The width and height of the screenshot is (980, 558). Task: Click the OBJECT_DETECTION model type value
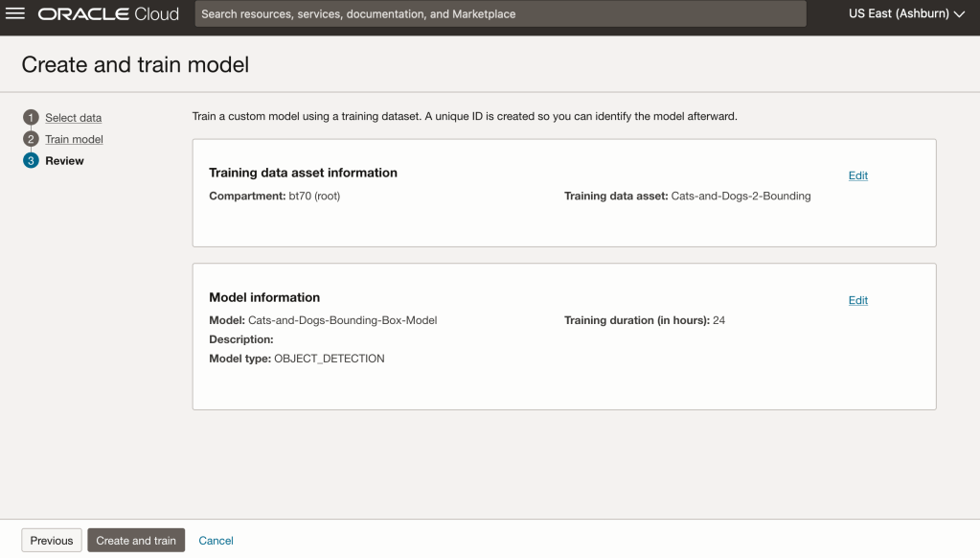[329, 359]
